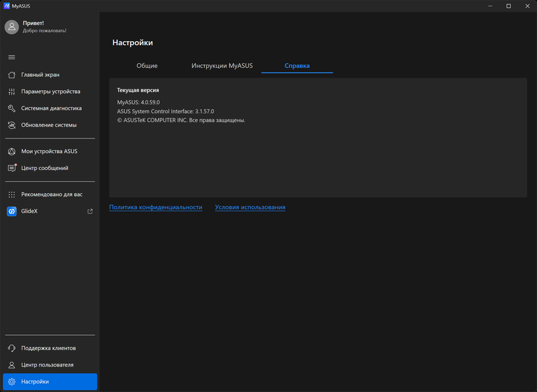Open the Инструкции MyASUS tab
Image resolution: width=537 pixels, height=392 pixels.
(222, 66)
